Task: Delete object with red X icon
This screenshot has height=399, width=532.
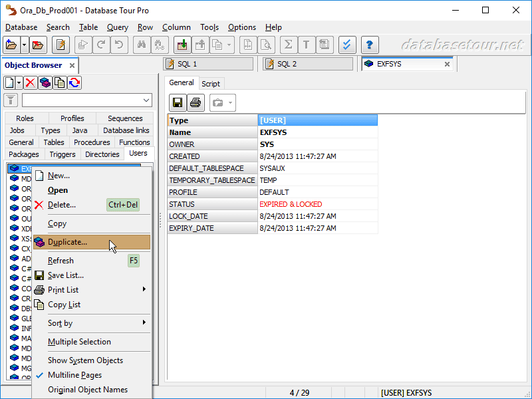Action: coord(30,82)
